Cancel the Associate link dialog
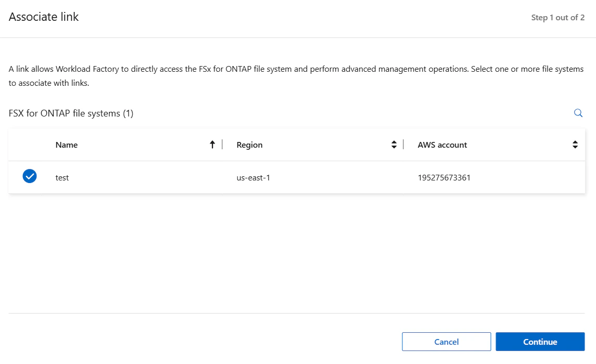Viewport: 596px width, 364px height. (x=446, y=342)
